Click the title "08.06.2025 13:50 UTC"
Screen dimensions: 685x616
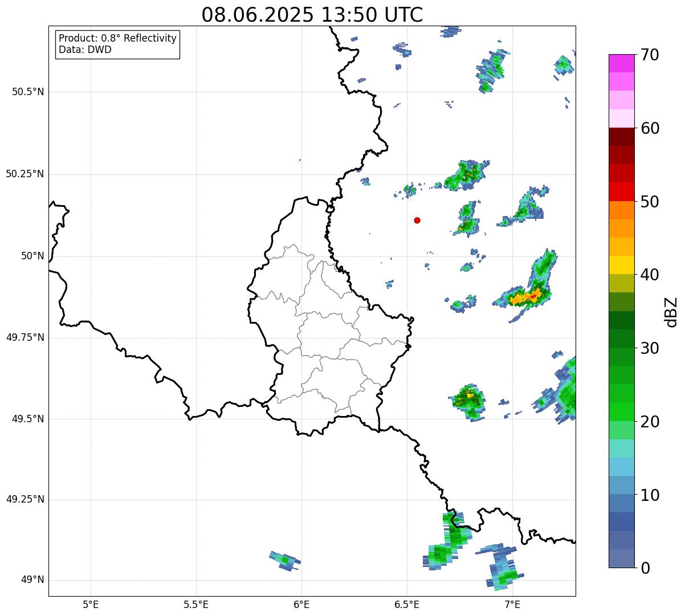click(x=312, y=14)
